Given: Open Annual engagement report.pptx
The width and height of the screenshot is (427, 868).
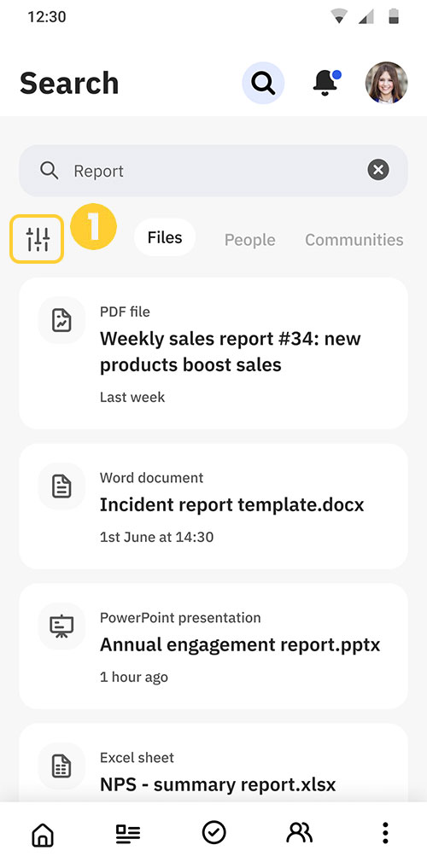Looking at the screenshot, I should tap(213, 646).
